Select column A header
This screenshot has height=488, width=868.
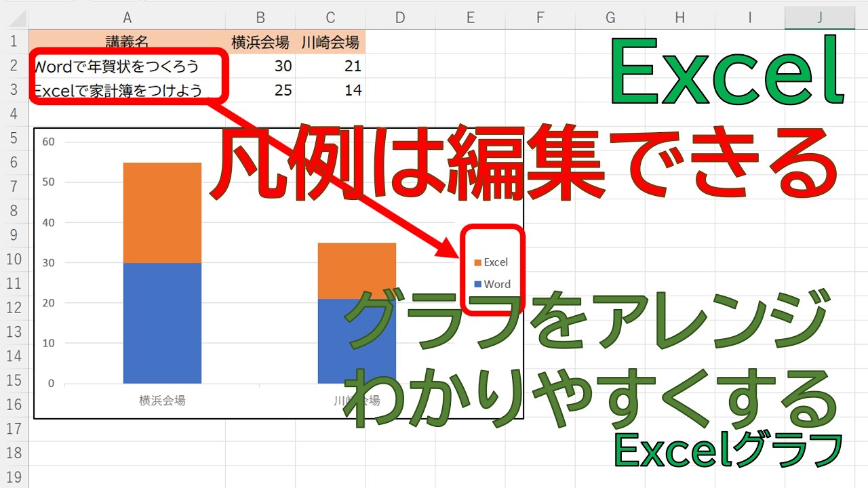[127, 18]
